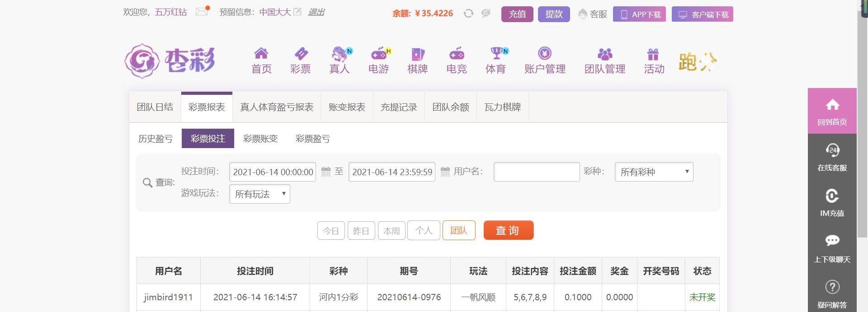Click period number 20210614-0976
Image resolution: width=868 pixels, height=312 pixels.
click(x=409, y=297)
